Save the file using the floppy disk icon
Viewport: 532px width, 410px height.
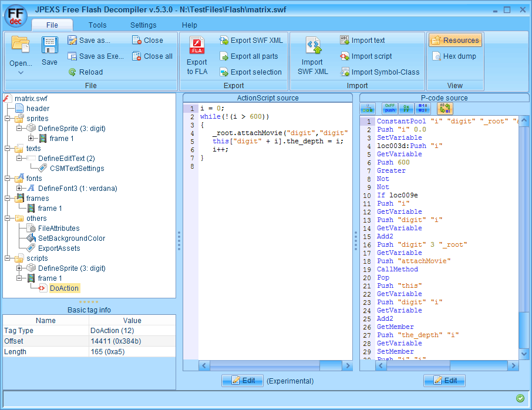pos(49,46)
